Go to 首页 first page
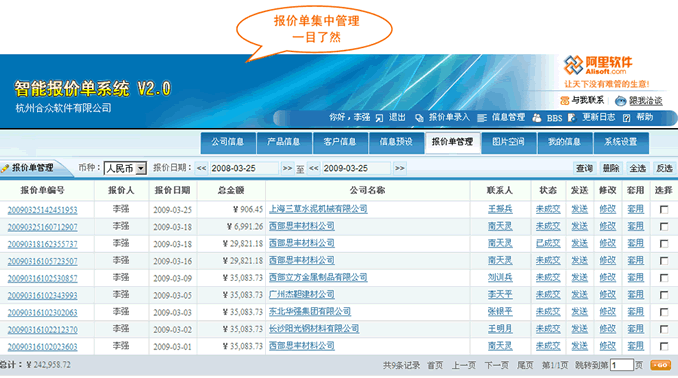 click(435, 366)
